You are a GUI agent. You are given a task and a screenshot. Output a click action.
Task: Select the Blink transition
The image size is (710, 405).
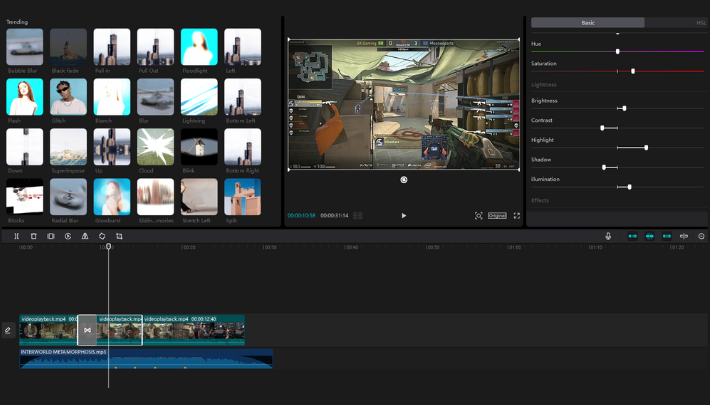point(199,147)
